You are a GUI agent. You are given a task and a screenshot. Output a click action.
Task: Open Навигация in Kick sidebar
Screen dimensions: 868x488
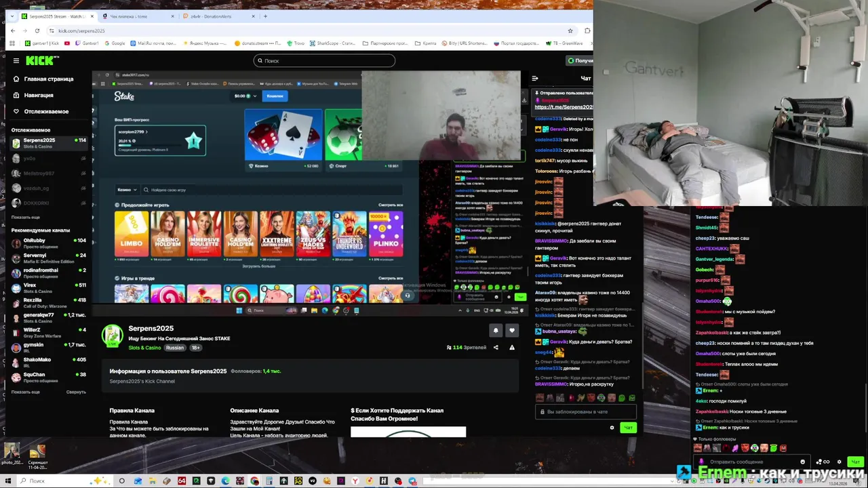[34, 96]
